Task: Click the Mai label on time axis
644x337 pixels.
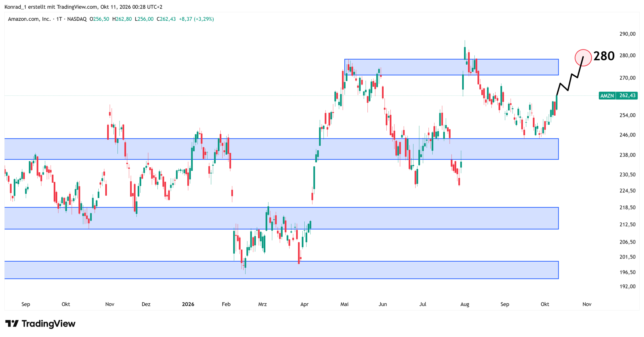Action: [x=344, y=305]
